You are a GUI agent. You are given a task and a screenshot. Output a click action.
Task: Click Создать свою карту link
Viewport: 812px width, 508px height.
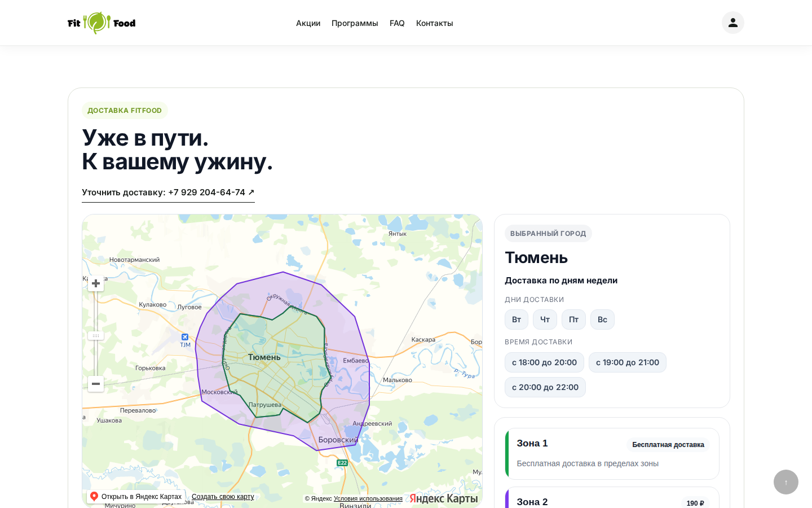(x=223, y=497)
